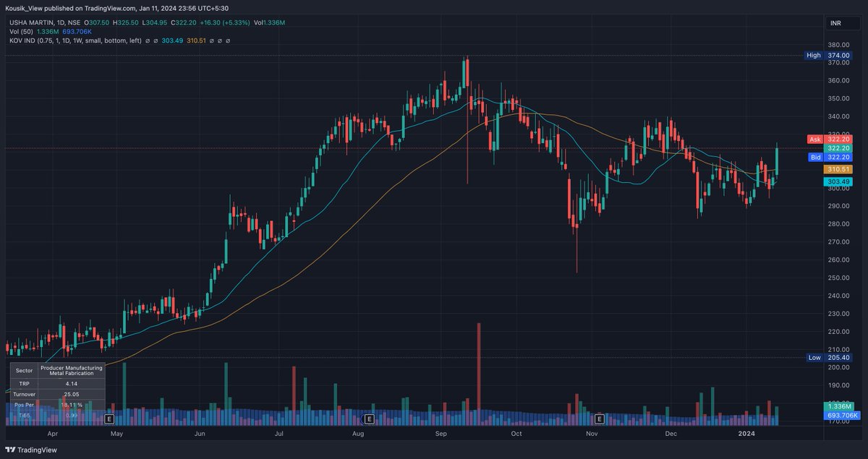Click the Sector cell in info table
The image size is (868, 459).
pos(24,370)
